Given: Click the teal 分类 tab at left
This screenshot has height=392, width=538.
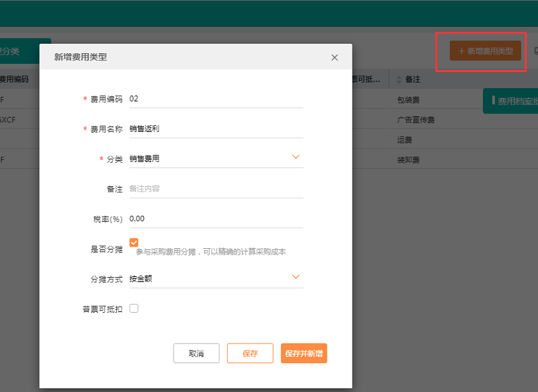Looking at the screenshot, I should click(x=24, y=51).
